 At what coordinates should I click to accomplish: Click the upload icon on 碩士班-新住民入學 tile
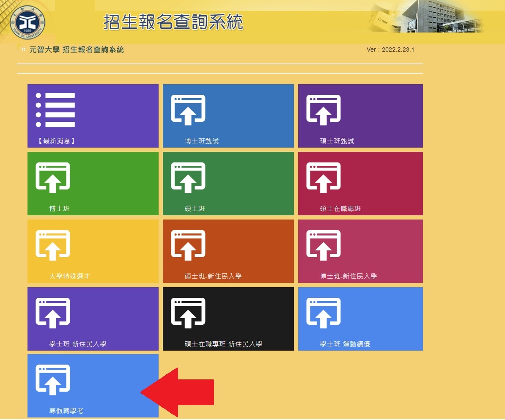(x=188, y=245)
